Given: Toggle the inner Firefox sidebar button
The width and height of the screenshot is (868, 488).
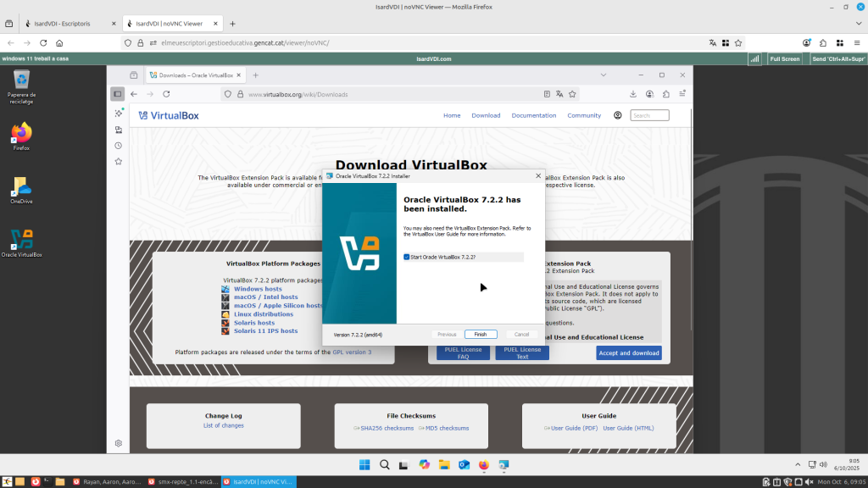Looking at the screenshot, I should point(118,94).
